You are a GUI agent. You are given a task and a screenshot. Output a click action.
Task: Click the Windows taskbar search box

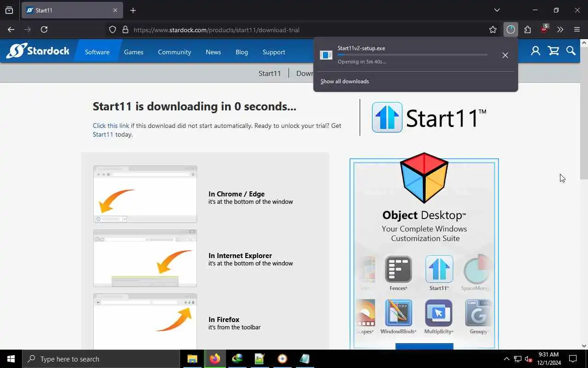click(x=101, y=359)
